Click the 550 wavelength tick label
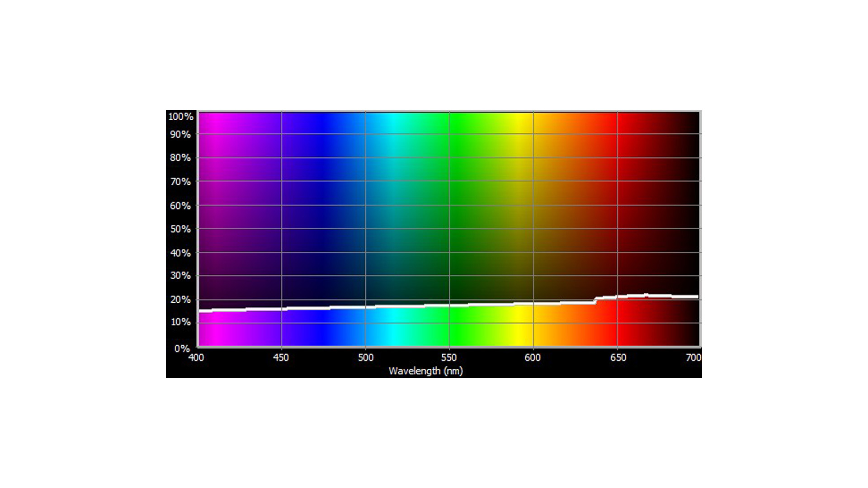The height and width of the screenshot is (488, 868). point(449,357)
